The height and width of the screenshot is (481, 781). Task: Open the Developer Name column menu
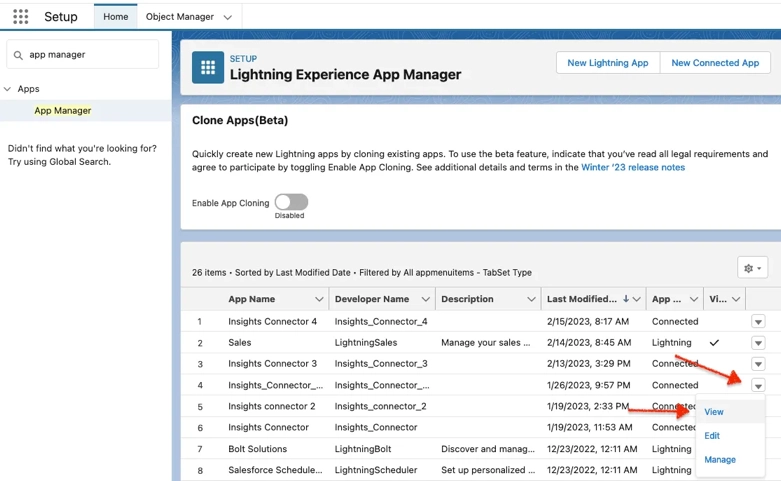point(426,299)
